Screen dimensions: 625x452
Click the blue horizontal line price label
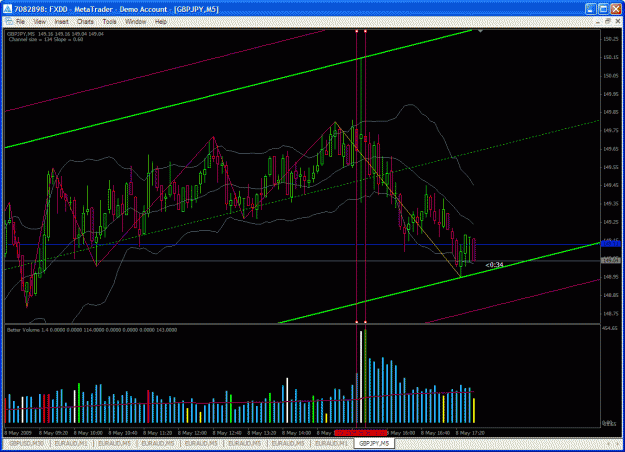pyautogui.click(x=611, y=243)
